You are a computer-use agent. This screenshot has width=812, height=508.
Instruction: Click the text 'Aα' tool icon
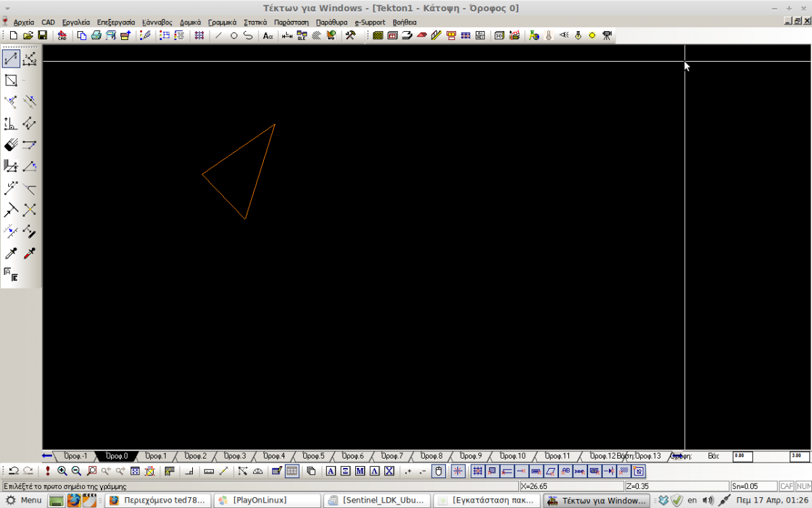(268, 35)
